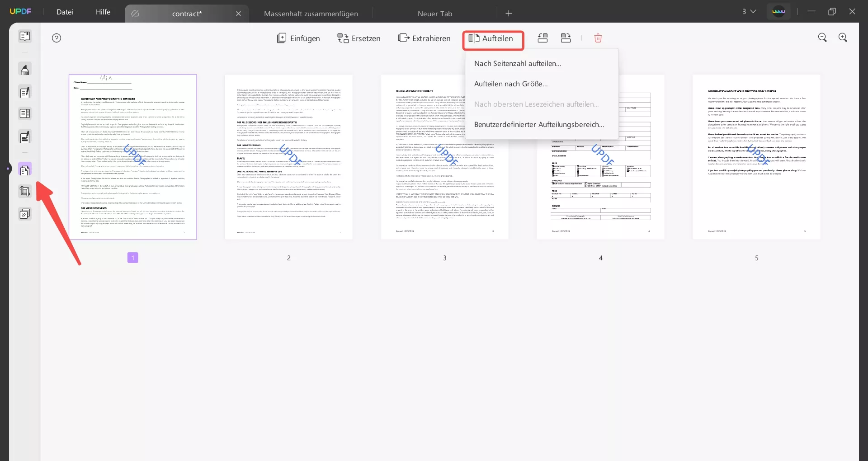Click the UPDF logo
This screenshot has width=868, height=461.
point(21,11)
